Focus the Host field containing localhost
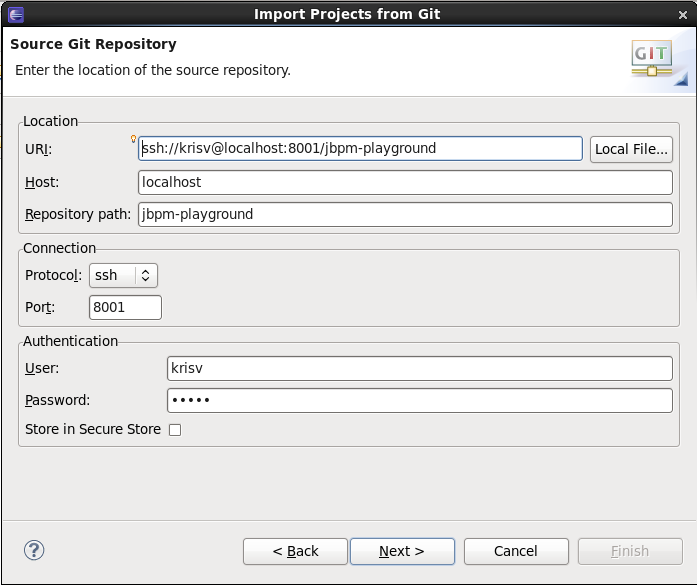697x585 pixels. pos(405,182)
